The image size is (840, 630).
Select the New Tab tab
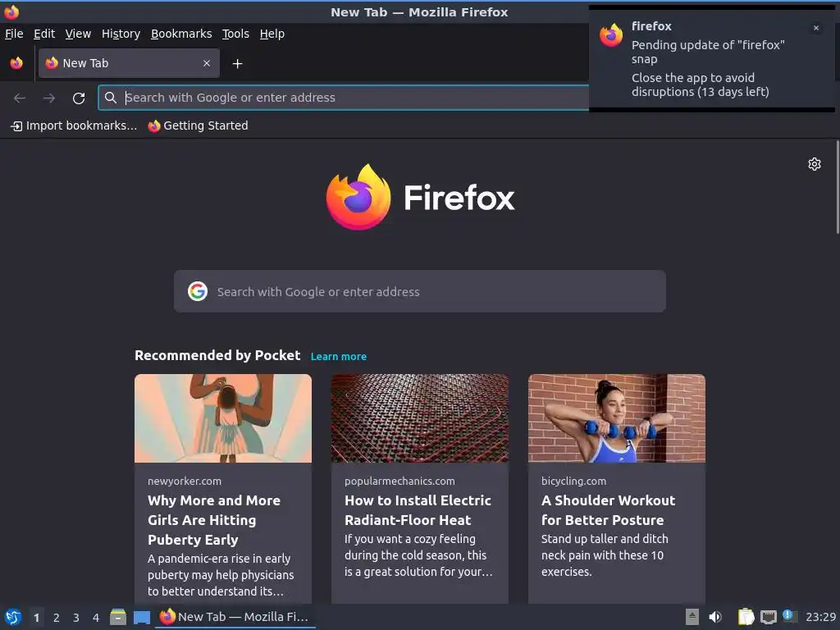[x=129, y=63]
